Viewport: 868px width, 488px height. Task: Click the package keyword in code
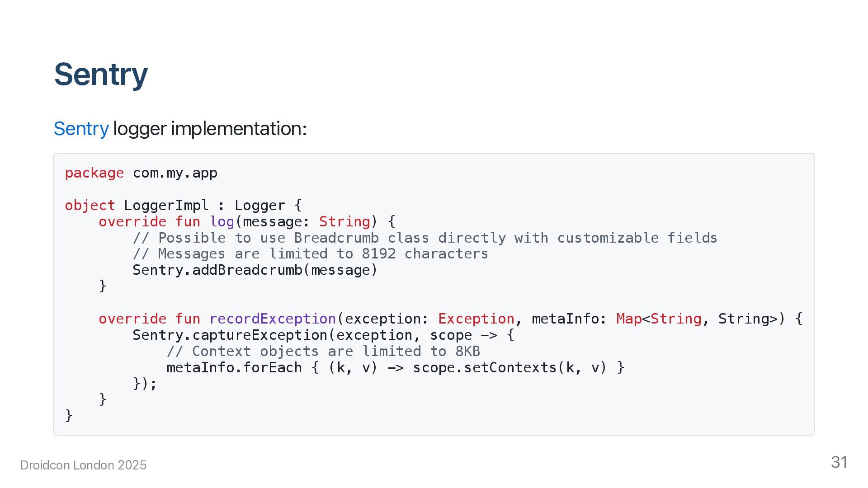pos(94,173)
